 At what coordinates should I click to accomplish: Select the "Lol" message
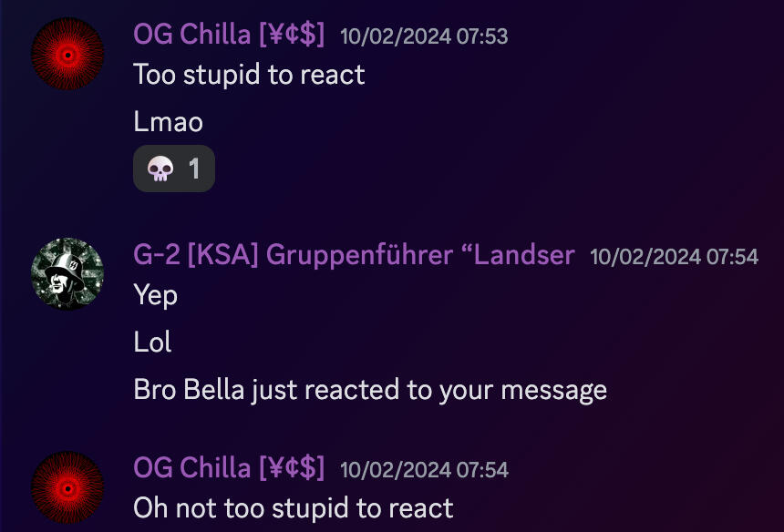point(152,343)
